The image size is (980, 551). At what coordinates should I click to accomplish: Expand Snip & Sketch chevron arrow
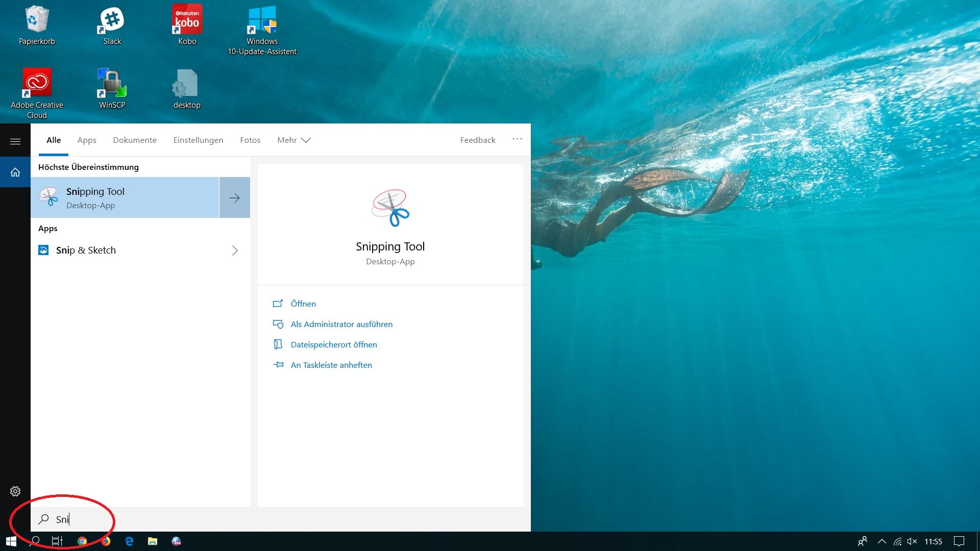pyautogui.click(x=235, y=250)
